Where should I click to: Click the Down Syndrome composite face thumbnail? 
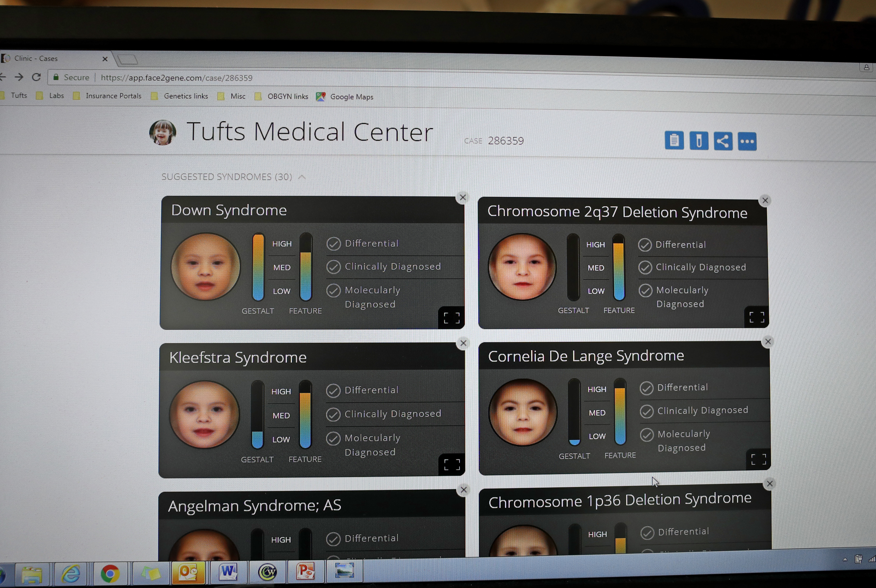[206, 267]
